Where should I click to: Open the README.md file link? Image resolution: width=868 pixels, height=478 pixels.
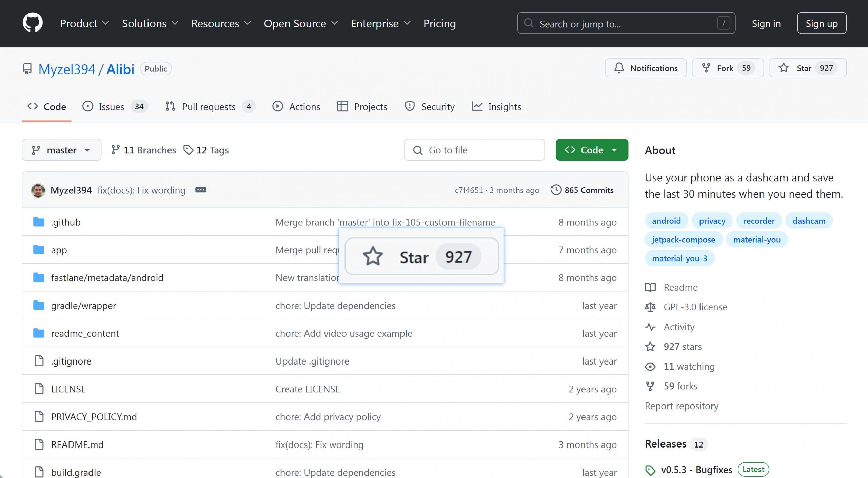77,444
